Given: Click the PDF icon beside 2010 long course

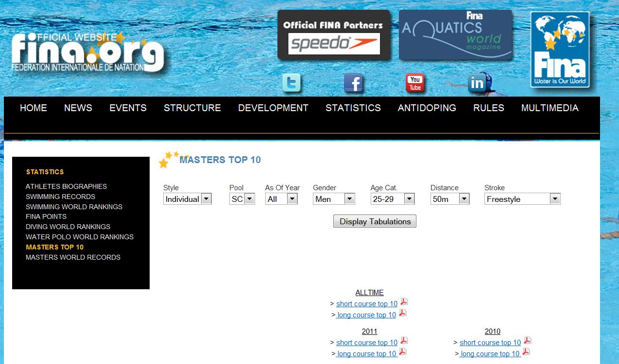Looking at the screenshot, I should (526, 352).
